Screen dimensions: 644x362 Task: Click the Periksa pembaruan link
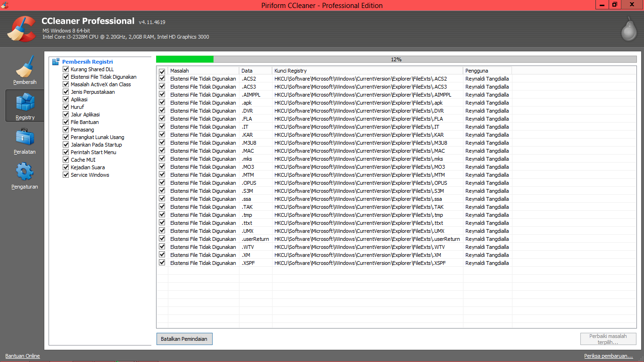(608, 356)
